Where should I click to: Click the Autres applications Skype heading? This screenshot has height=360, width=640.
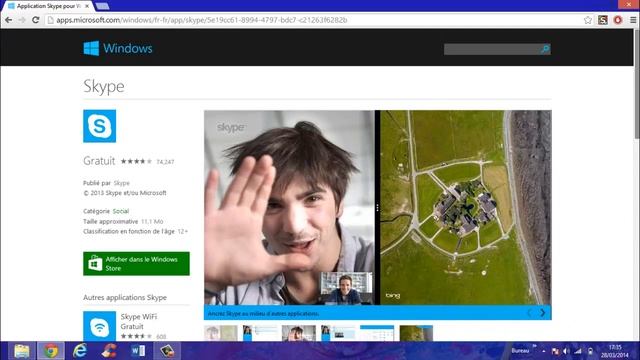pos(125,298)
